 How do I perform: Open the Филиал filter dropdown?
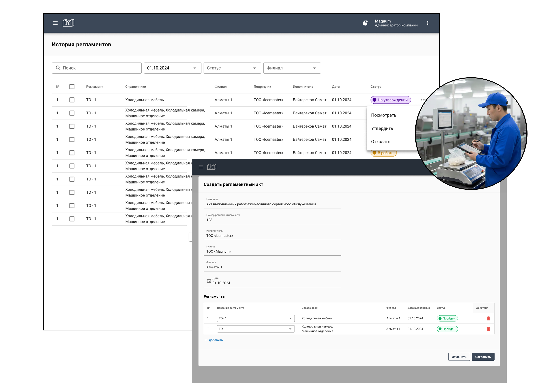[314, 68]
